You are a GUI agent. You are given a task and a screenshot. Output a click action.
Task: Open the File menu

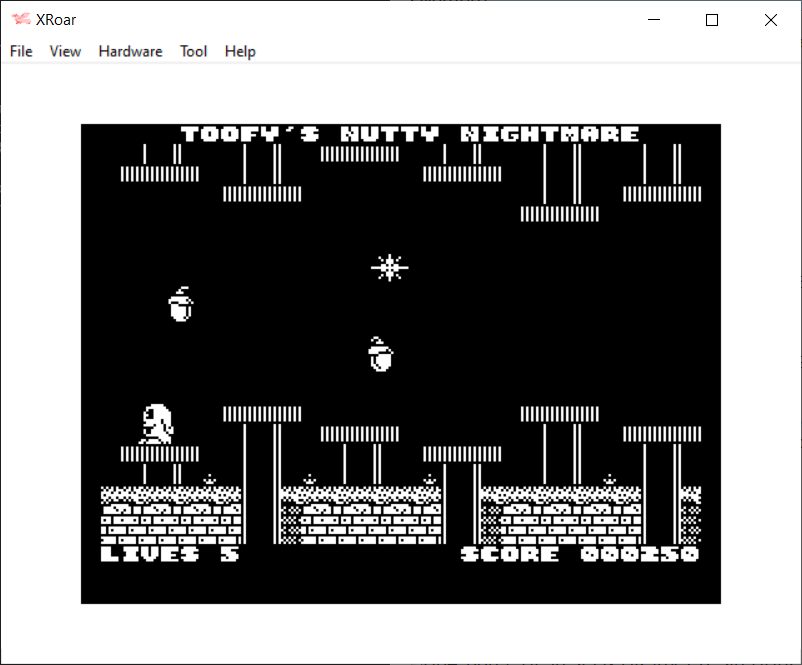coord(21,51)
